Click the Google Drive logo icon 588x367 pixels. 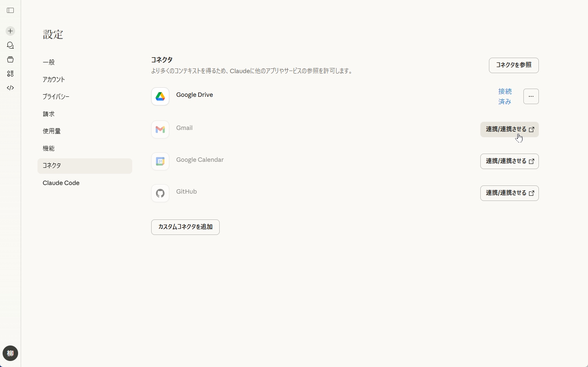point(160,96)
